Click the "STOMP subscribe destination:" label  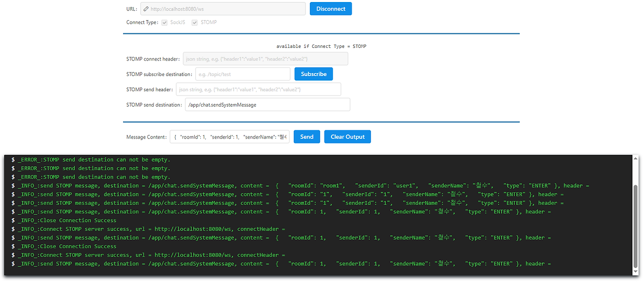point(159,74)
